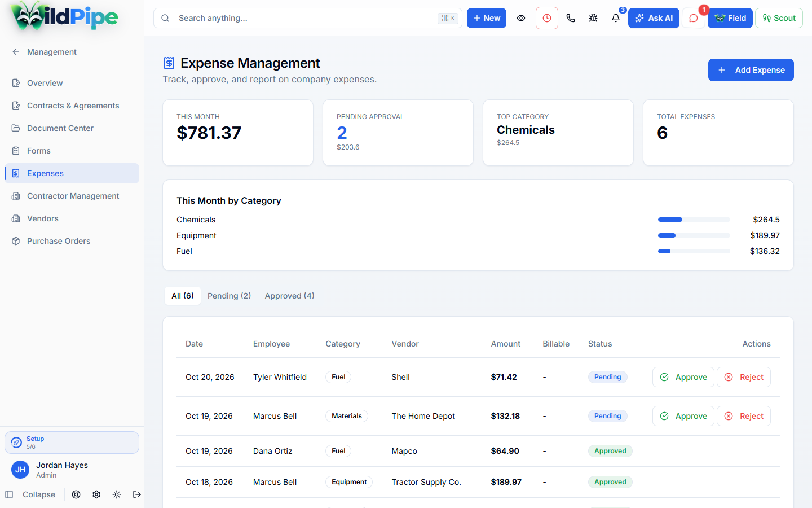Navigate to Vendors
Viewport: 812px width, 508px height.
click(x=72, y=218)
